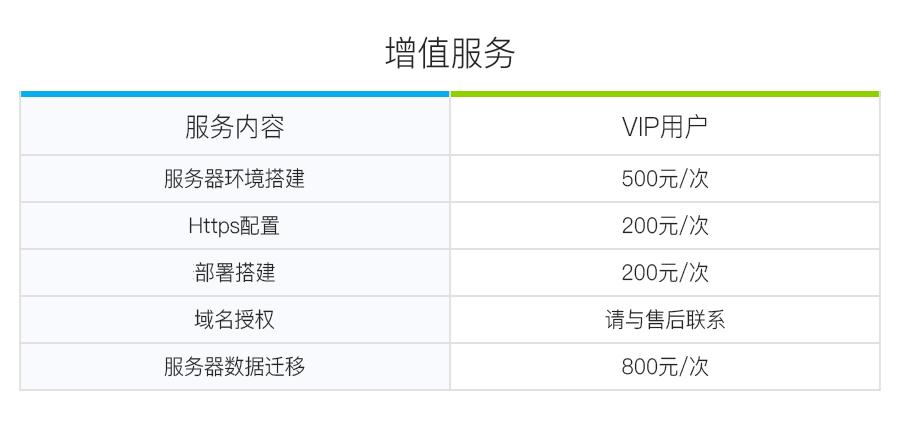This screenshot has height=442, width=900.
Task: Choose the 部署搭建 service entry
Action: pyautogui.click(x=235, y=273)
